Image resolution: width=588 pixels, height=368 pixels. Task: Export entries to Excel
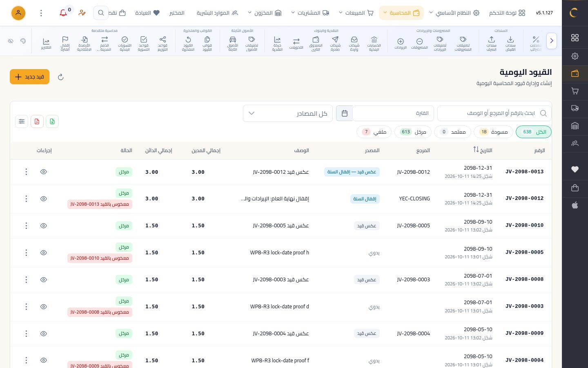point(52,121)
